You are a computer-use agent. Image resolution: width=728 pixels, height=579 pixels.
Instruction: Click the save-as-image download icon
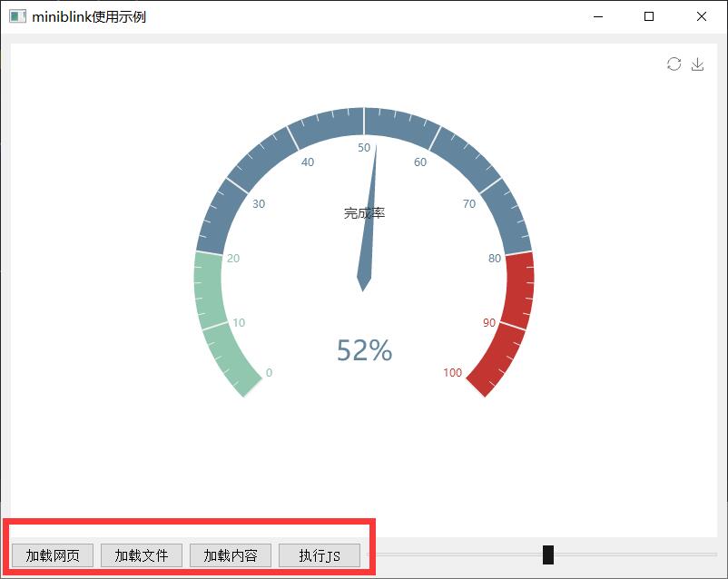(x=697, y=64)
